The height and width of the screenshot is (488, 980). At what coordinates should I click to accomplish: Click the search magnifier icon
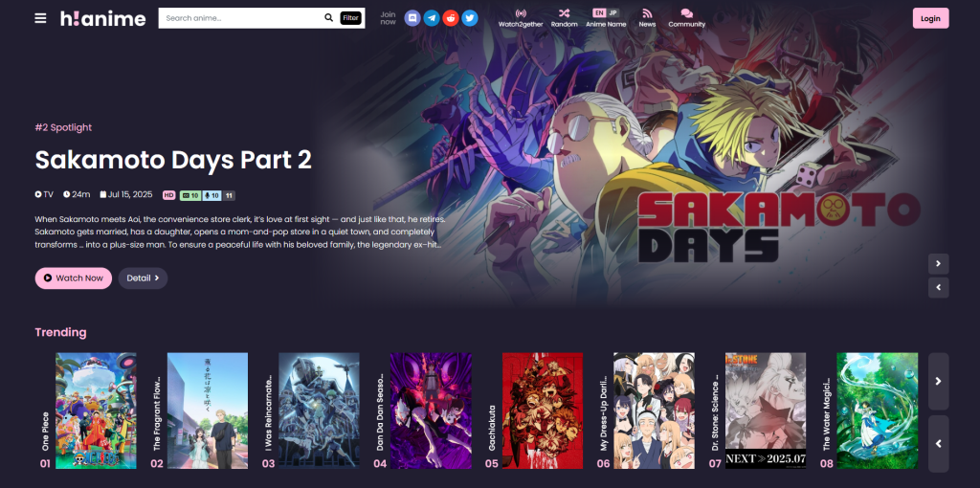(x=329, y=18)
